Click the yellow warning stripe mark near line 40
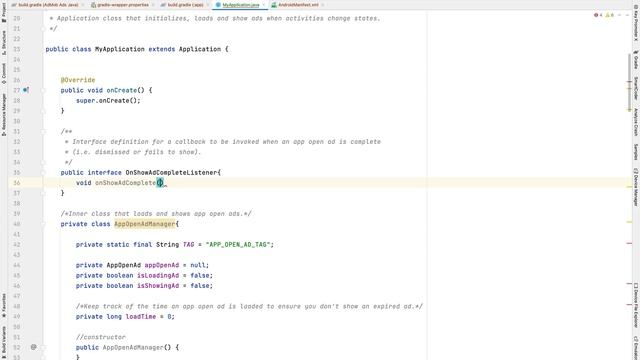This screenshot has width=640, height=360. pyautogui.click(x=629, y=222)
